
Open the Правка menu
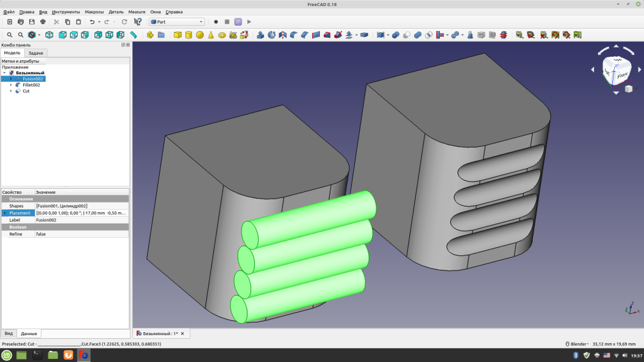[x=27, y=12]
